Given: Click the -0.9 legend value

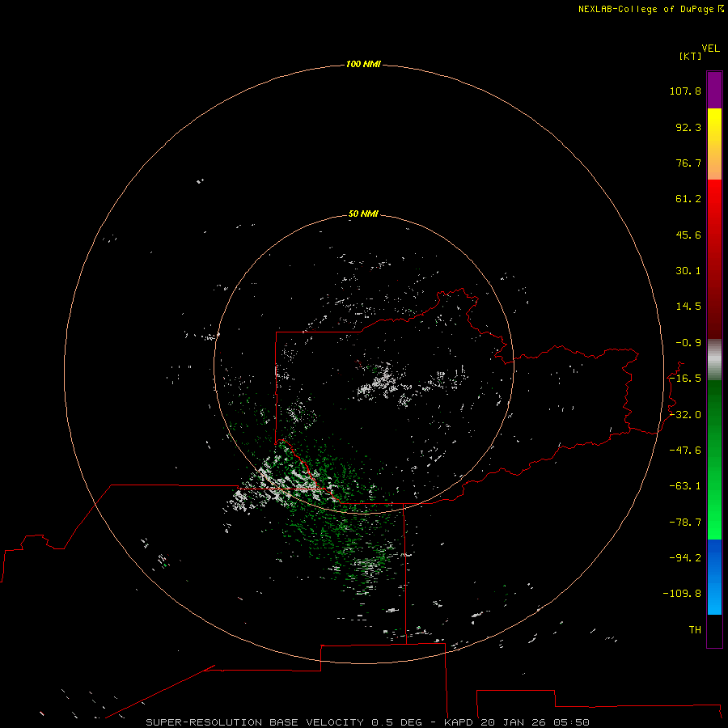Looking at the screenshot, I should [x=688, y=343].
